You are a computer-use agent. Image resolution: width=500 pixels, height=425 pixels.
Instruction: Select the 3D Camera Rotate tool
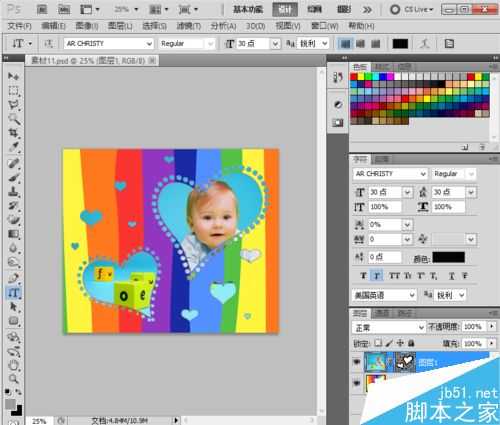click(x=13, y=351)
